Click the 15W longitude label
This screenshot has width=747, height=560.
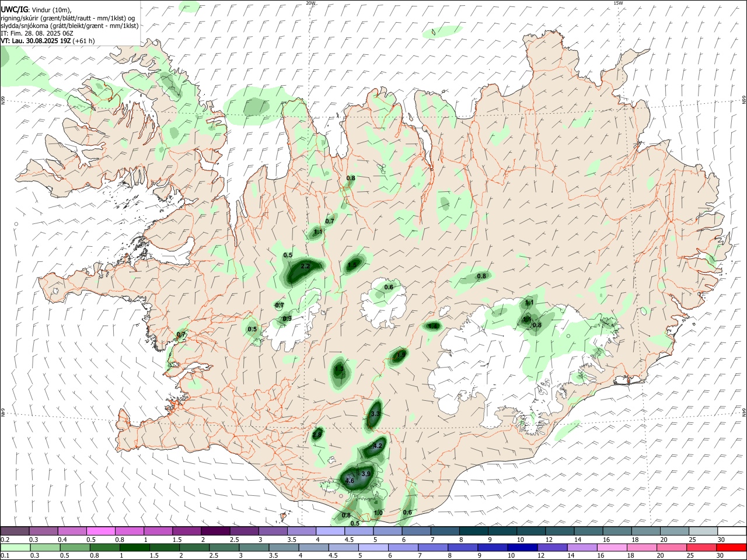tap(618, 3)
